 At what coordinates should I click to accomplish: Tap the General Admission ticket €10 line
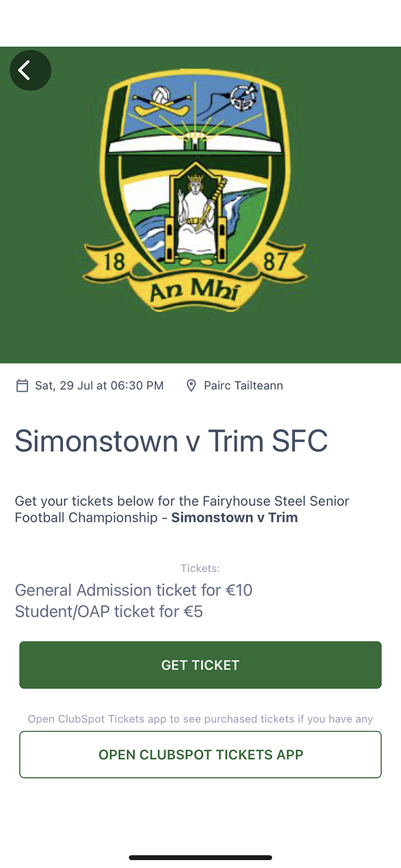134,591
